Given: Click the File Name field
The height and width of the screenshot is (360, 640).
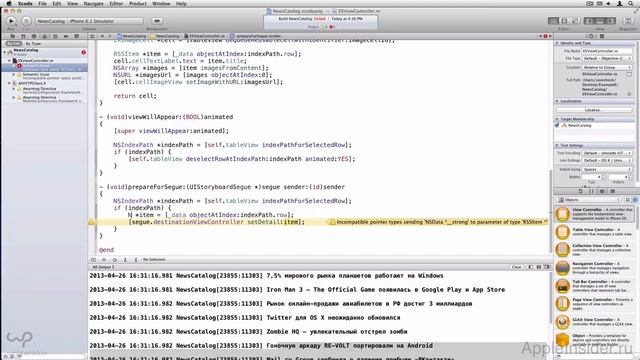Looking at the screenshot, I should coord(607,51).
